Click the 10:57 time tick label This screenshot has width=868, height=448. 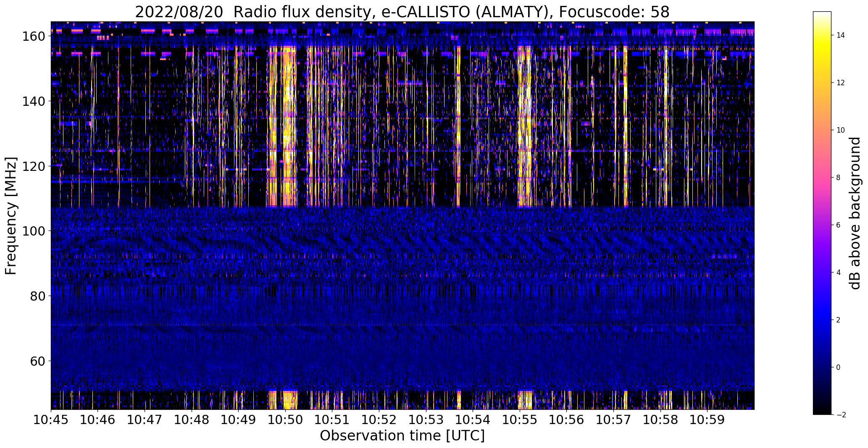613,419
